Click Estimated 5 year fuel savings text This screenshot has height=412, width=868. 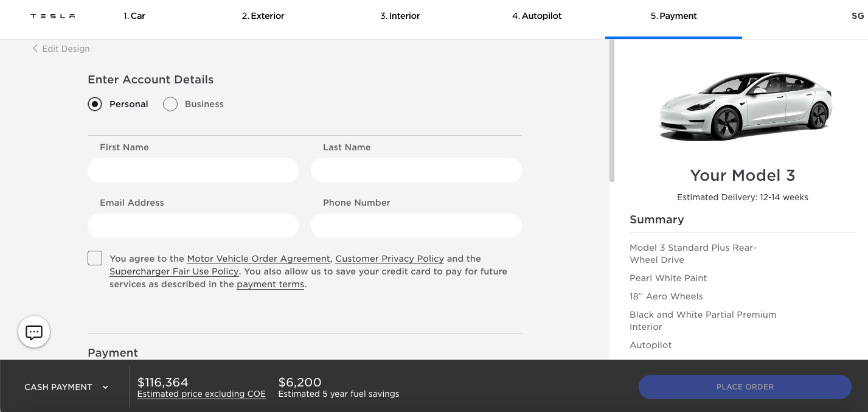coord(339,394)
